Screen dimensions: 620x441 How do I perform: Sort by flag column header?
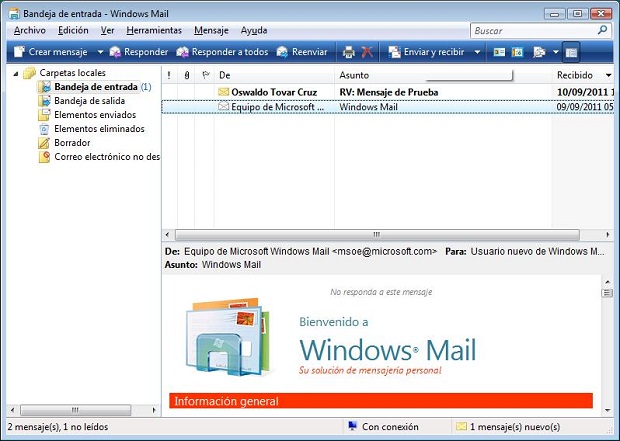click(x=205, y=75)
